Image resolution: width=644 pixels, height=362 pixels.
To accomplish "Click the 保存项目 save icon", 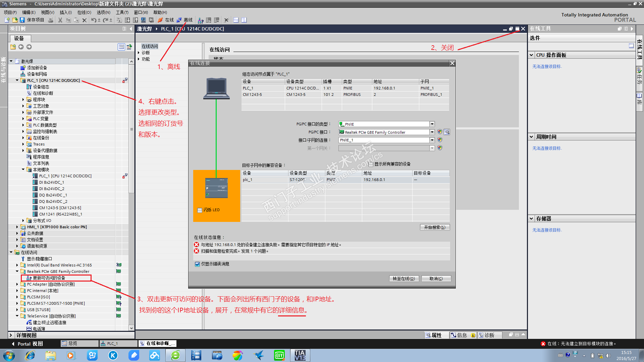I will coord(22,20).
